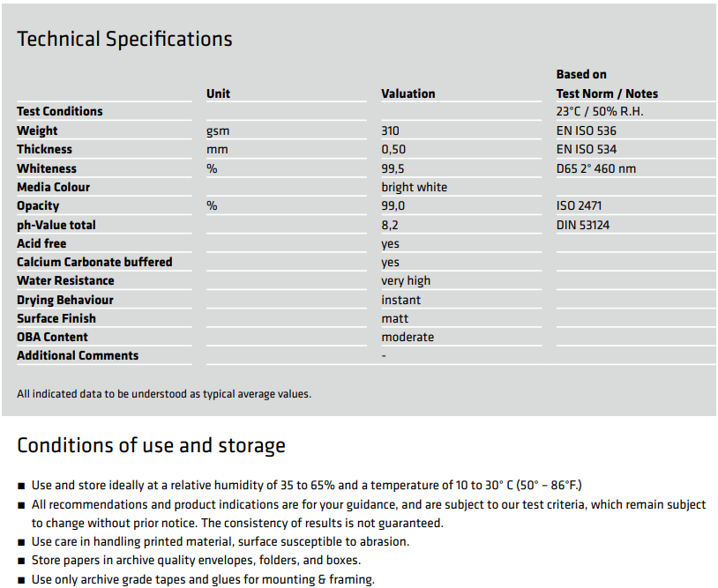Click the D65 2° 460 nm note
This screenshot has width=718, height=588.
[596, 169]
